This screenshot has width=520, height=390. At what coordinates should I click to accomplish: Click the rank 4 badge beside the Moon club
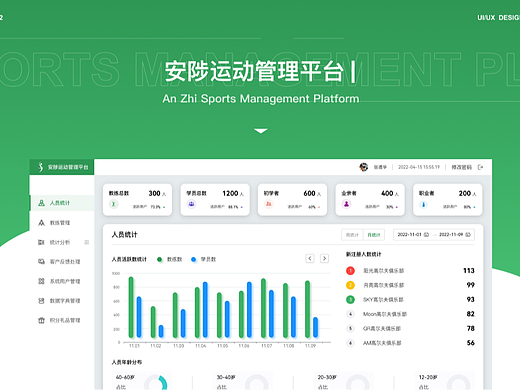(350, 314)
